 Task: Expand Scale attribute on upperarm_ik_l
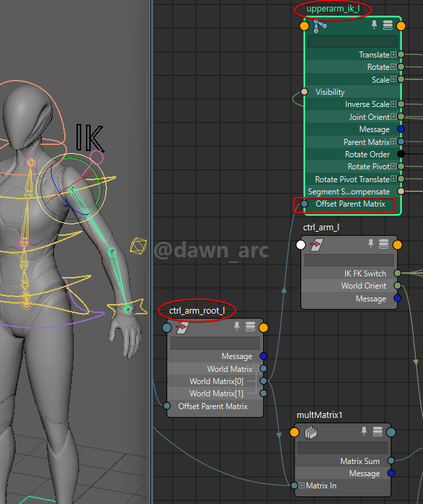pyautogui.click(x=393, y=79)
